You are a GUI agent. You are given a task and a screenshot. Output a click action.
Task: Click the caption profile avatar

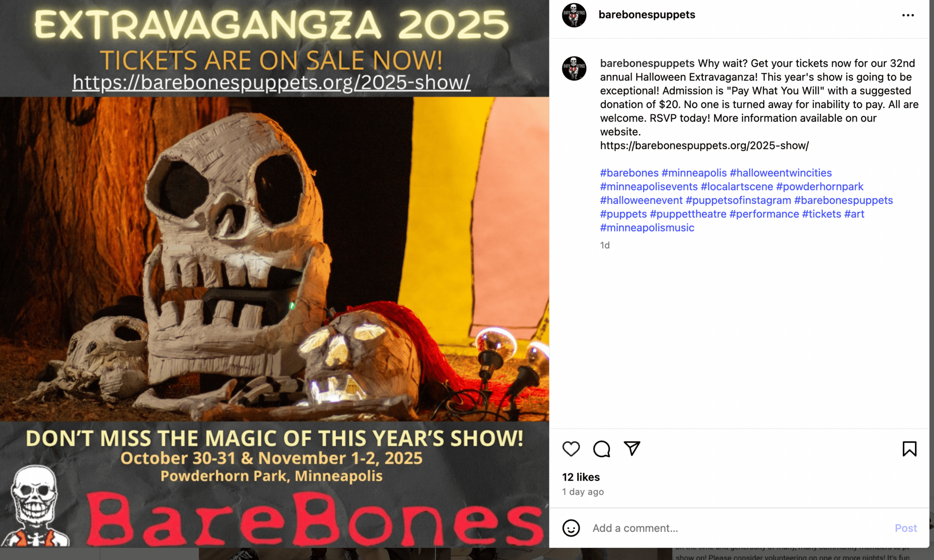(x=574, y=68)
